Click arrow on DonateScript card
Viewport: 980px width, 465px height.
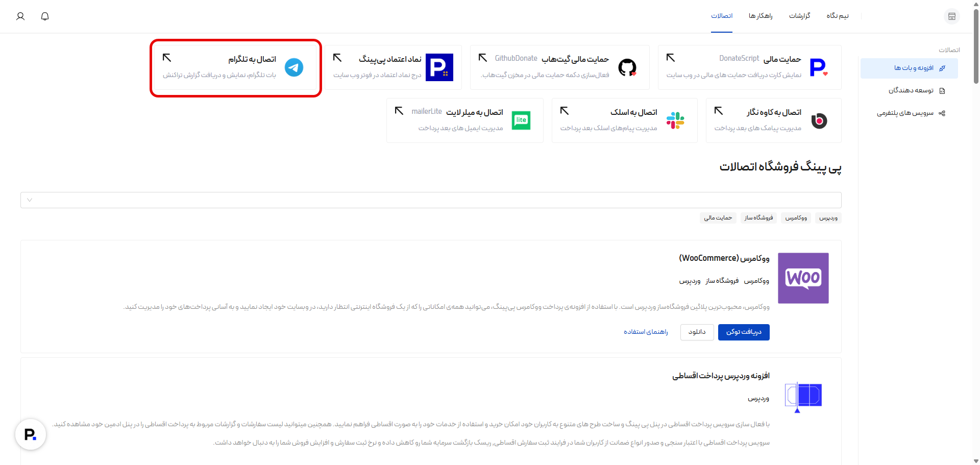point(671,58)
